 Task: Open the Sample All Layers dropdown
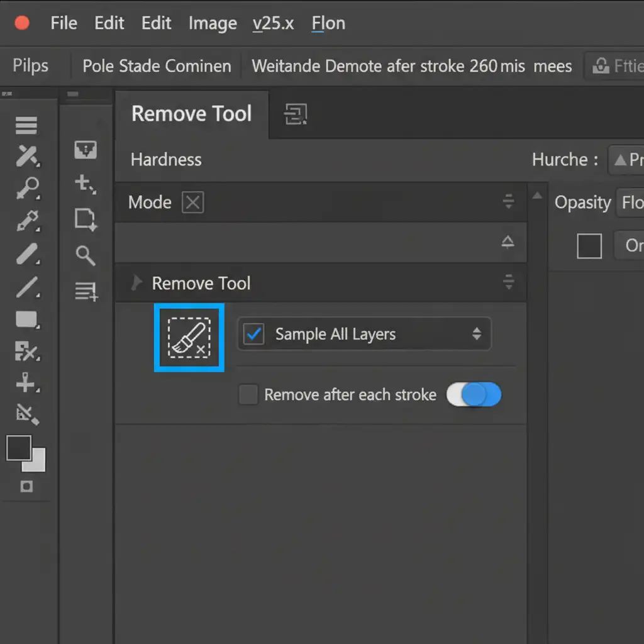[476, 334]
